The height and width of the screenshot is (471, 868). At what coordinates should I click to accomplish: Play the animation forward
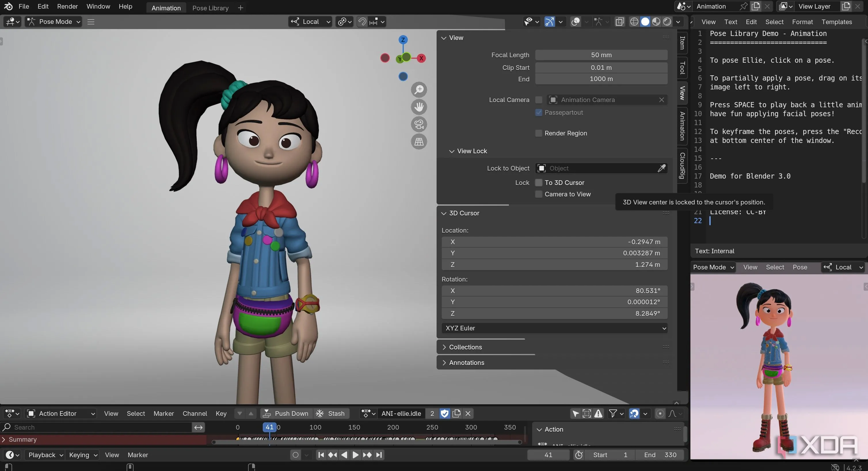point(355,455)
